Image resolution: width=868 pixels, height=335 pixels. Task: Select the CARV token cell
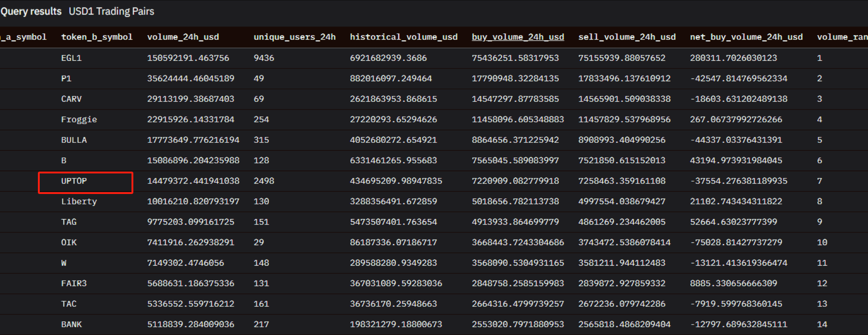point(71,99)
